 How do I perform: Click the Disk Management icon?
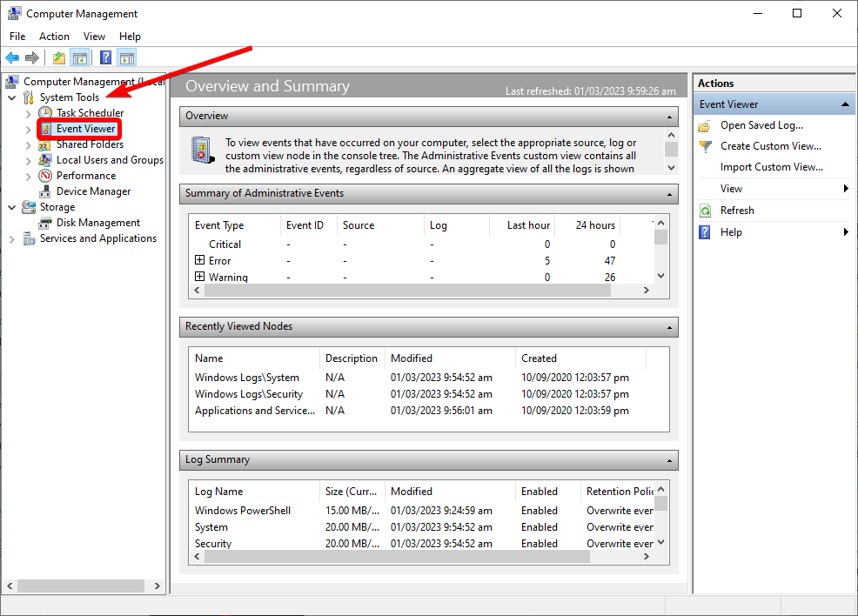[x=45, y=223]
